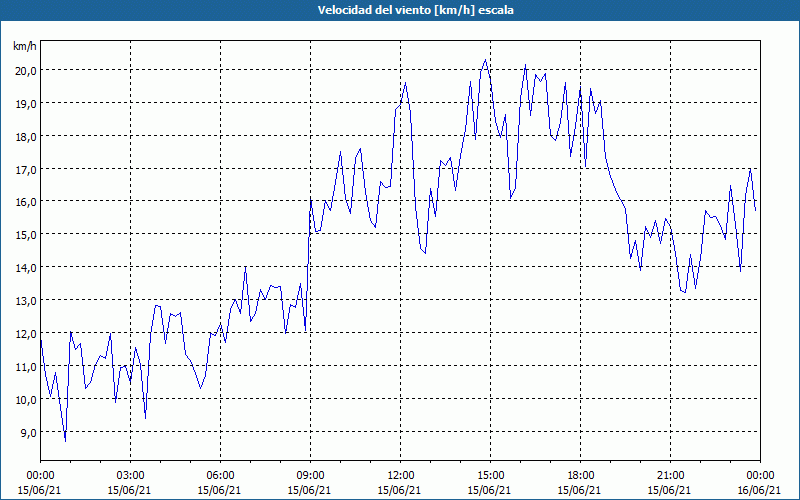
Task: Click the 16/06/21 date label
Action: (760, 490)
